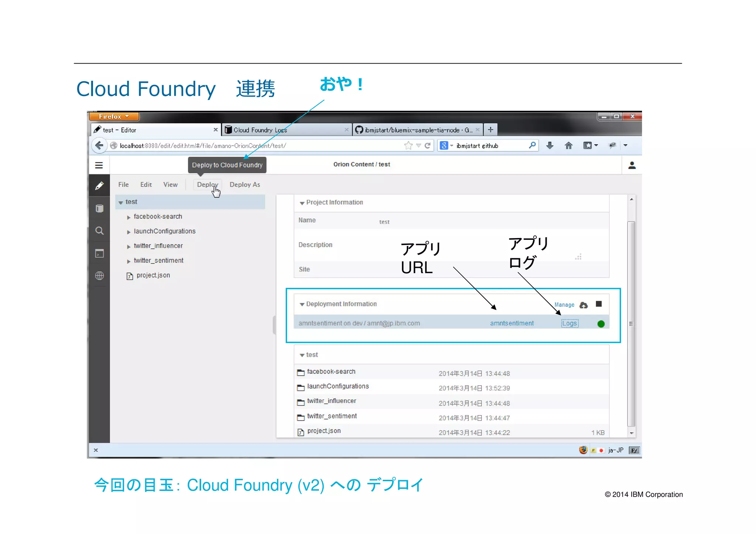Open the Logs link for amntsentiment
The image size is (756, 534).
(x=570, y=323)
